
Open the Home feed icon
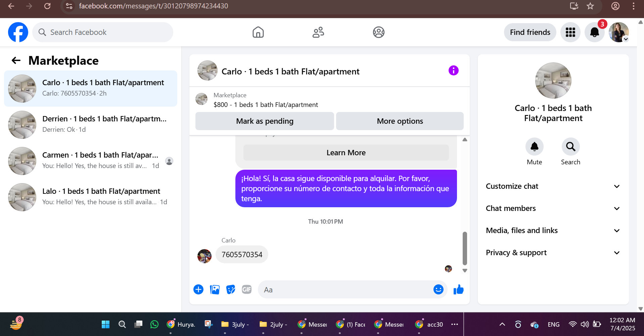(x=258, y=32)
